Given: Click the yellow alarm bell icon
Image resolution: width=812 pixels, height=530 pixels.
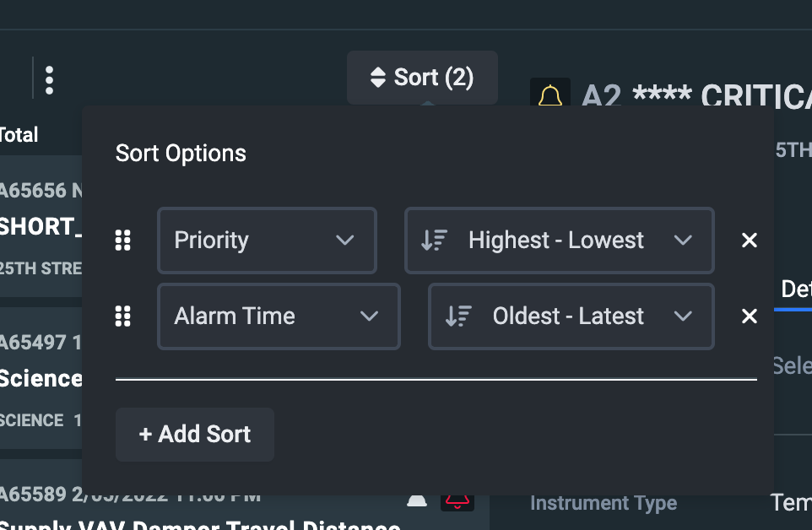Looking at the screenshot, I should 550,96.
